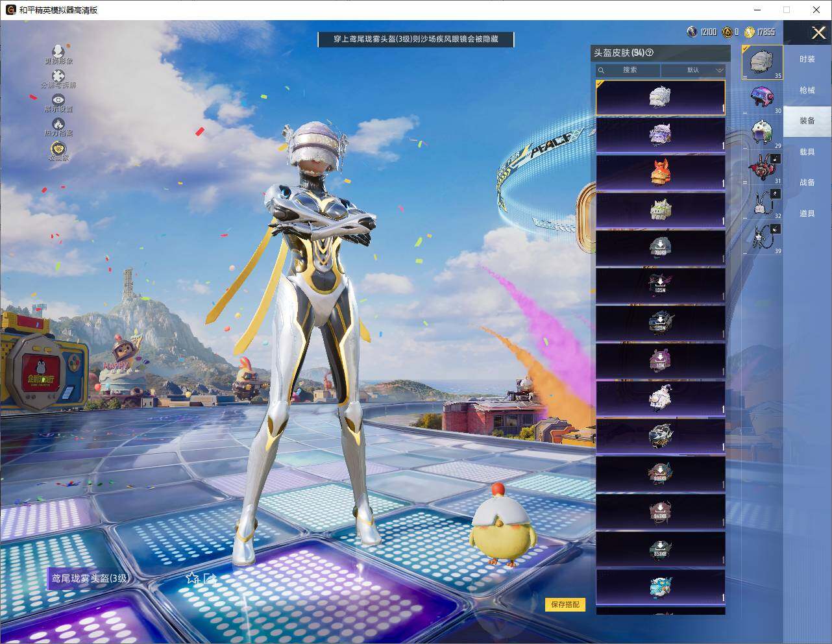Click the 搜索 search field
This screenshot has height=644, width=832.
click(x=628, y=70)
